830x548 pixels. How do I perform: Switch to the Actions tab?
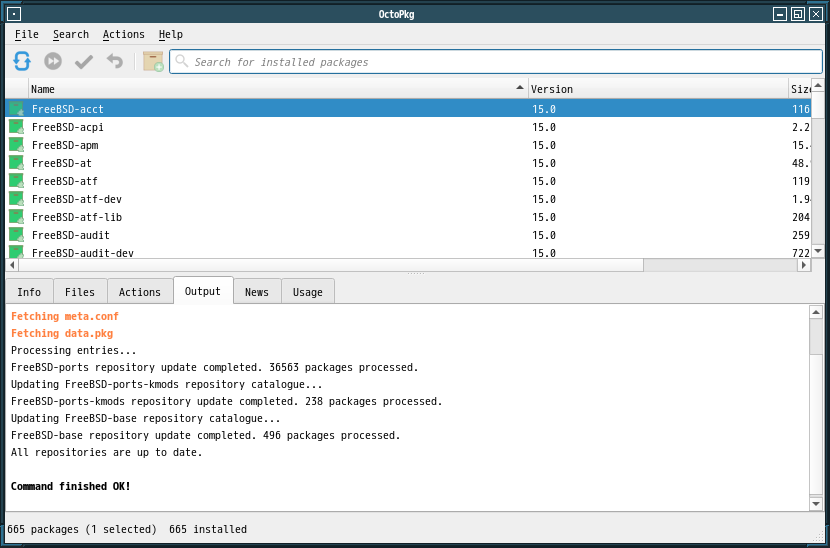(x=140, y=292)
